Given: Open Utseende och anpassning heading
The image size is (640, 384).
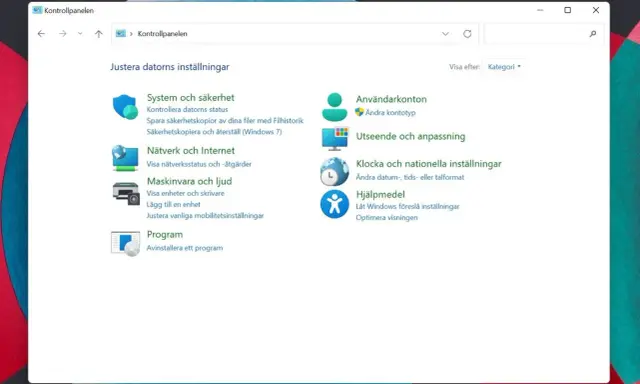Looking at the screenshot, I should [x=411, y=136].
